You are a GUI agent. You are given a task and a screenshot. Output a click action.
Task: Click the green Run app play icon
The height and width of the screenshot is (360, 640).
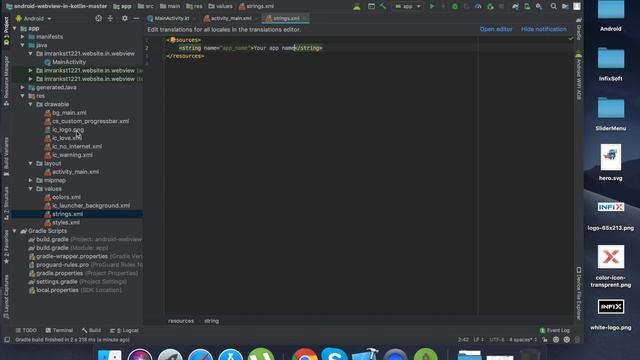(x=432, y=6)
